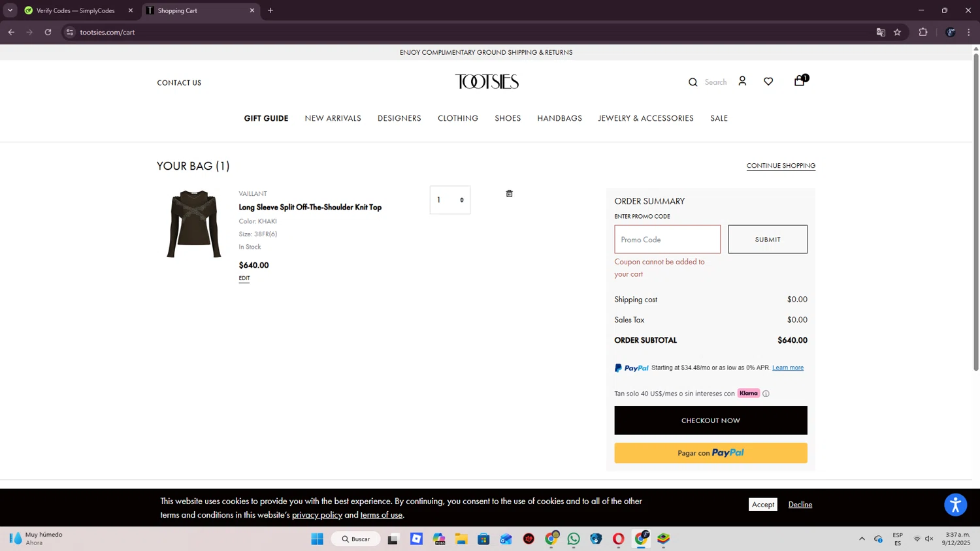Image resolution: width=980 pixels, height=551 pixels.
Task: Open the CLOTHING menu
Action: coord(458,118)
